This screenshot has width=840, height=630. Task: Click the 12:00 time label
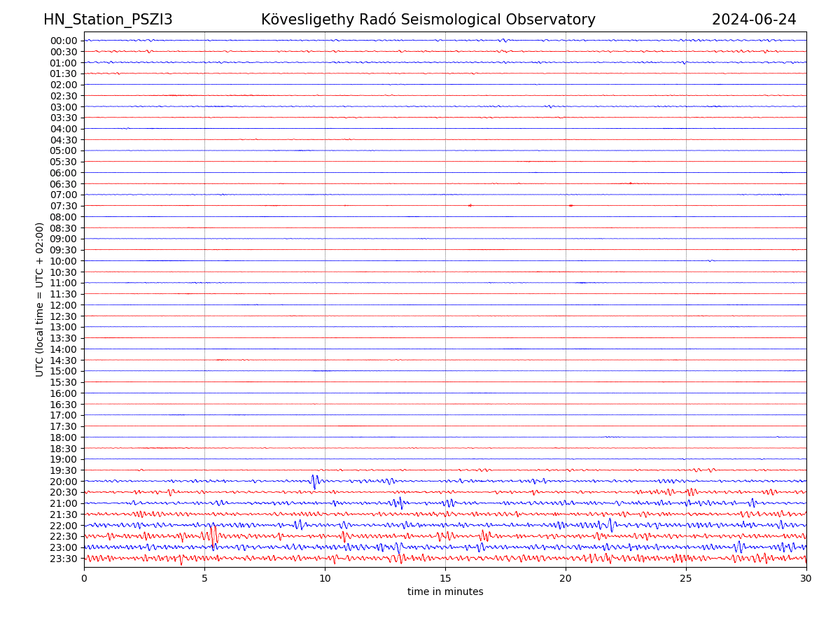click(x=63, y=305)
